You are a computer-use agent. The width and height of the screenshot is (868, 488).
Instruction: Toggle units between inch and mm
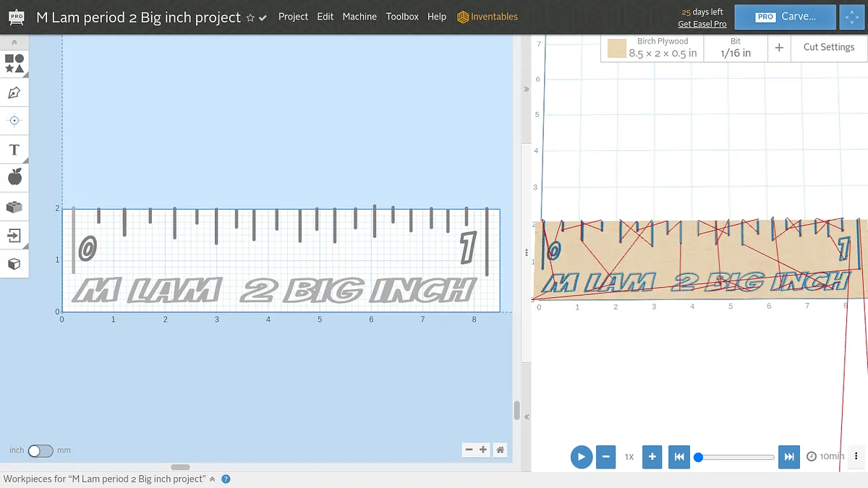pos(40,450)
